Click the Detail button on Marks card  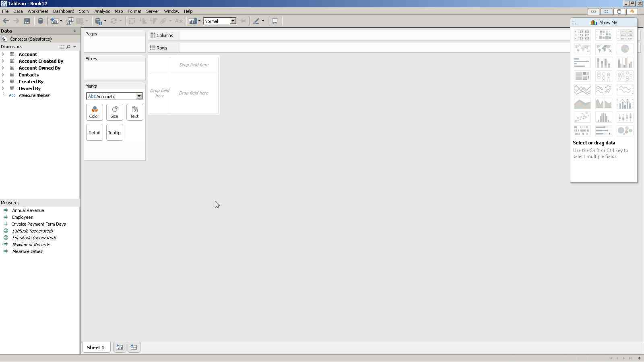point(94,132)
